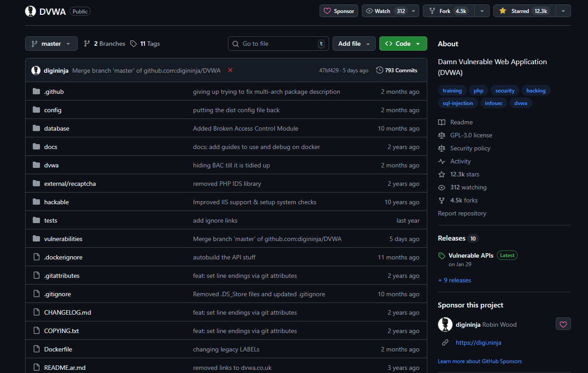This screenshot has width=588, height=373.
Task: Click the dvwa folder icon
Action: coord(36,165)
